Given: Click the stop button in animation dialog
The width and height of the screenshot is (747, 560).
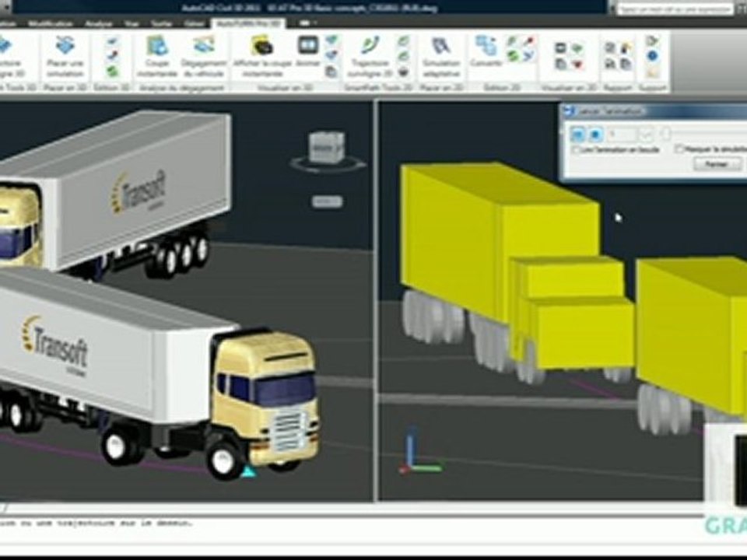Looking at the screenshot, I should [595, 135].
